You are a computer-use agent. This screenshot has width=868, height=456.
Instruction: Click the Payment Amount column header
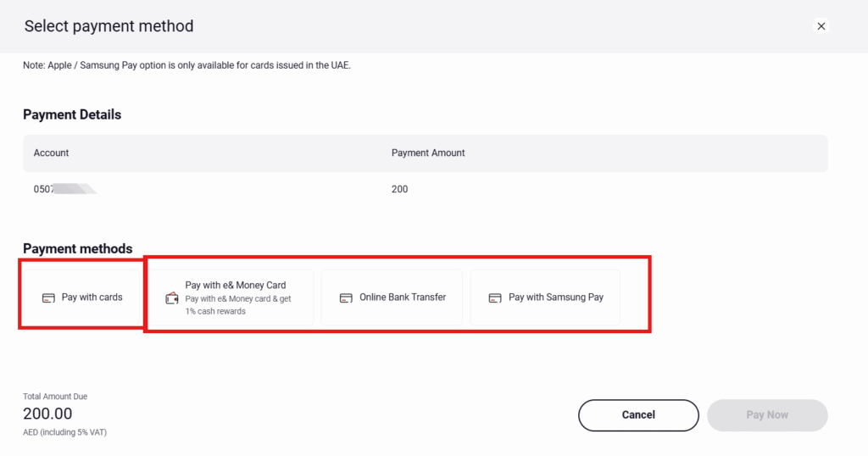(x=428, y=153)
